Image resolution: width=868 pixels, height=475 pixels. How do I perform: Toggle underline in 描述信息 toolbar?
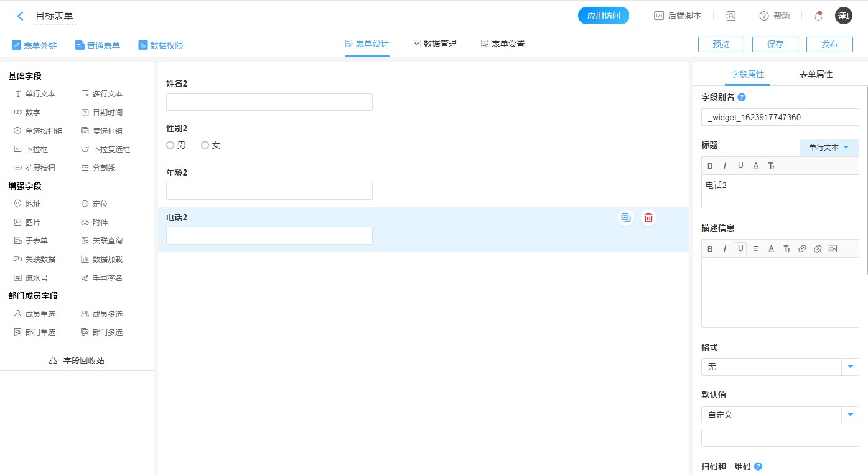pos(740,248)
